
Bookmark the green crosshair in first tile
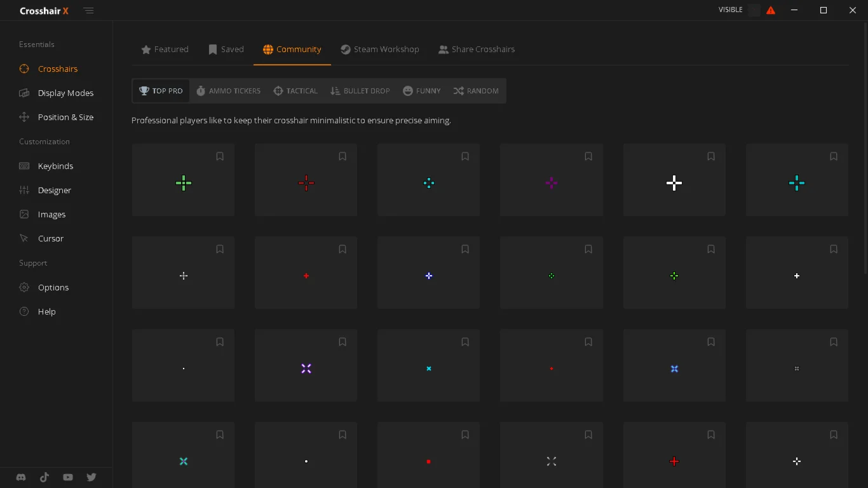220,156
